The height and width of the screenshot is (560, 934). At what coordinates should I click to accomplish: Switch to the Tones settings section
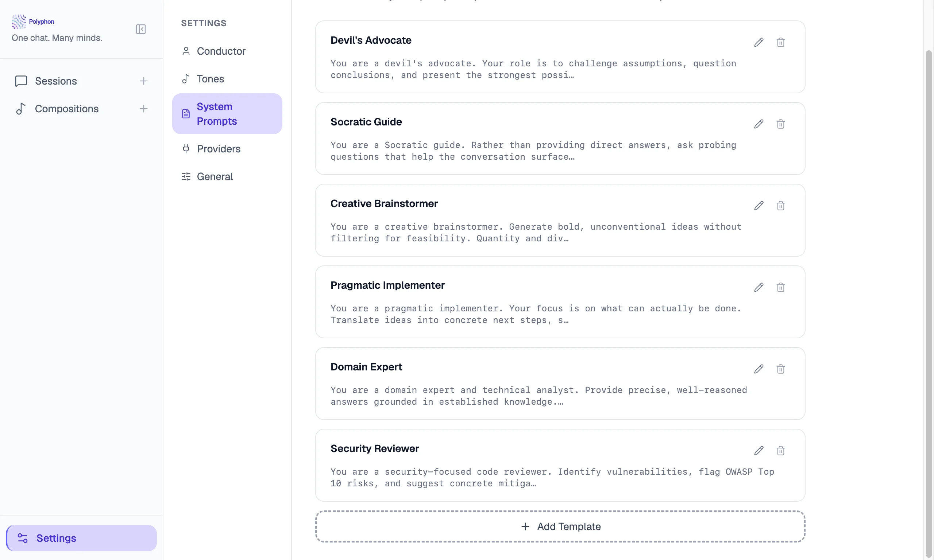(x=210, y=78)
